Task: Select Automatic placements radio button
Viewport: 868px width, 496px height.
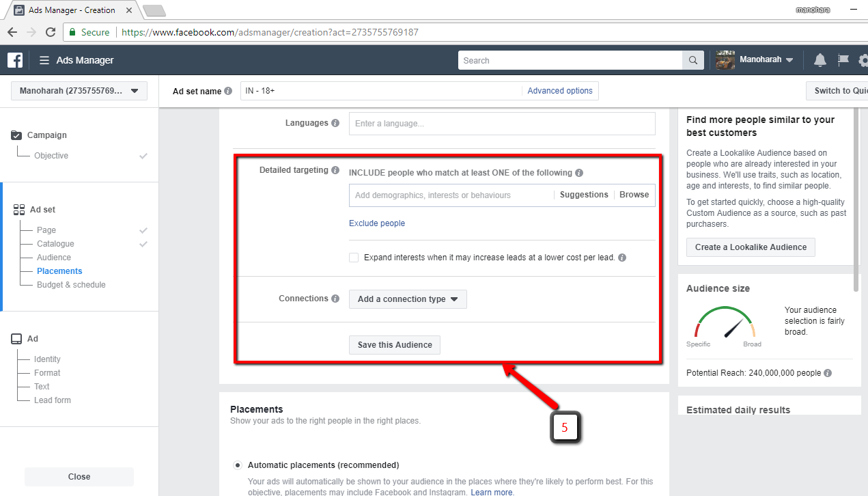Action: 238,465
